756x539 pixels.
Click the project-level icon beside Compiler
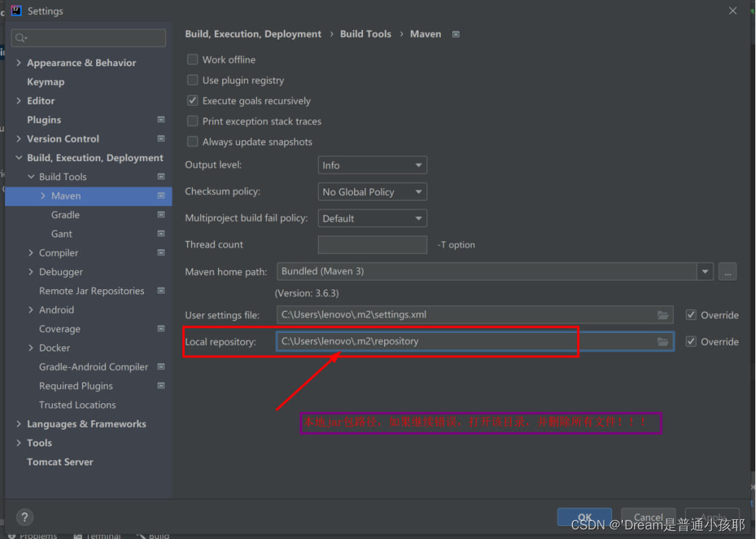click(161, 252)
